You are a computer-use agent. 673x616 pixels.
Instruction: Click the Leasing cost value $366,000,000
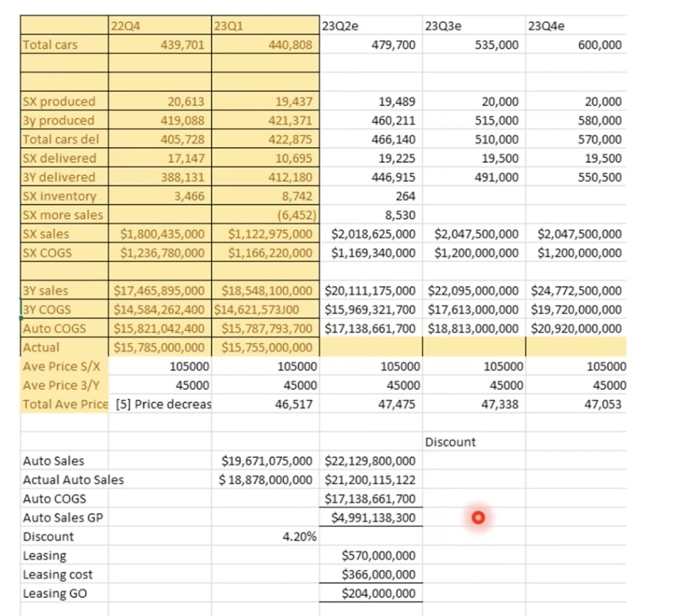[x=377, y=574]
